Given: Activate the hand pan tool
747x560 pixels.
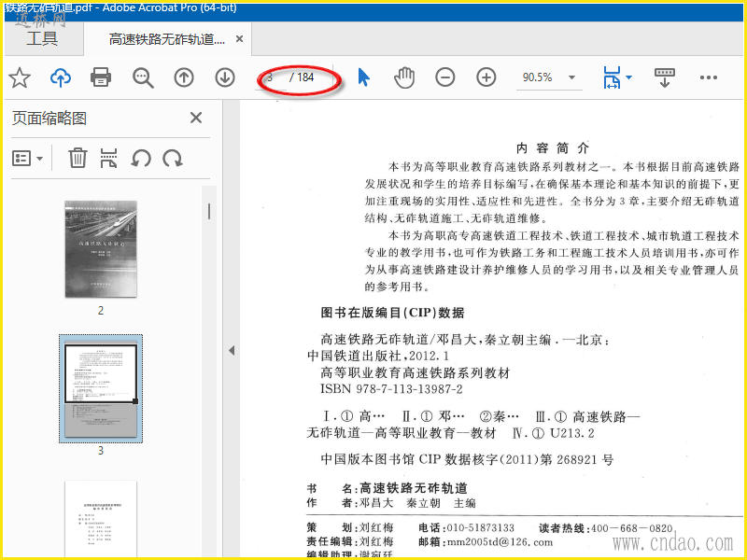Looking at the screenshot, I should point(404,77).
